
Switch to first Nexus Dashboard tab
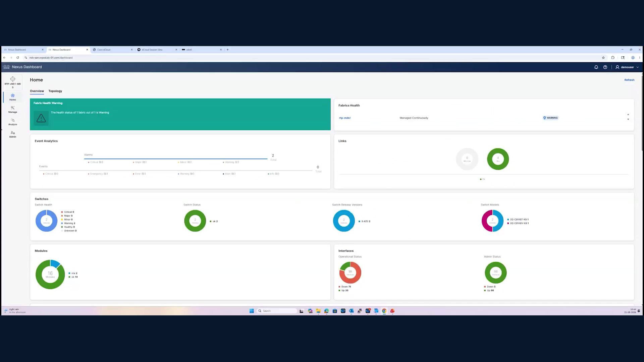(x=23, y=50)
